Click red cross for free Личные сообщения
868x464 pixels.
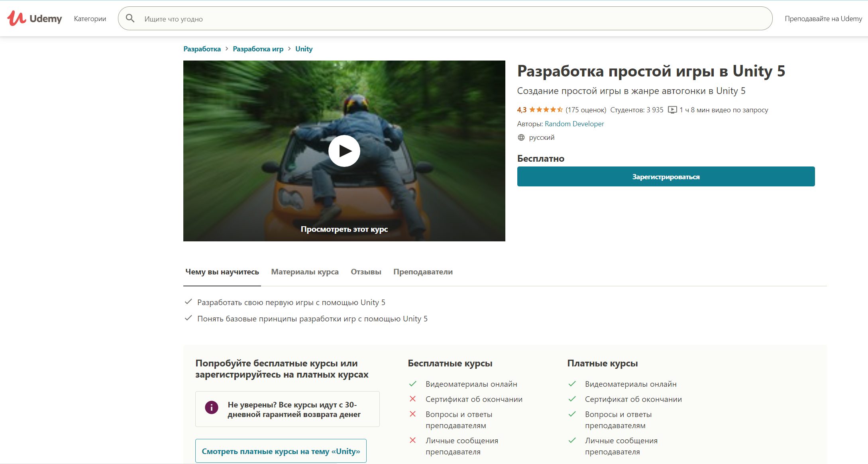click(412, 440)
